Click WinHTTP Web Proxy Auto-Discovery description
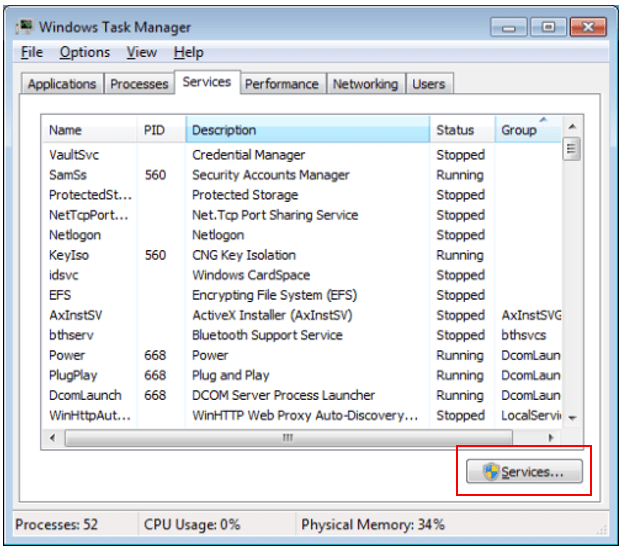Screen dimensions: 625x551 [305, 415]
